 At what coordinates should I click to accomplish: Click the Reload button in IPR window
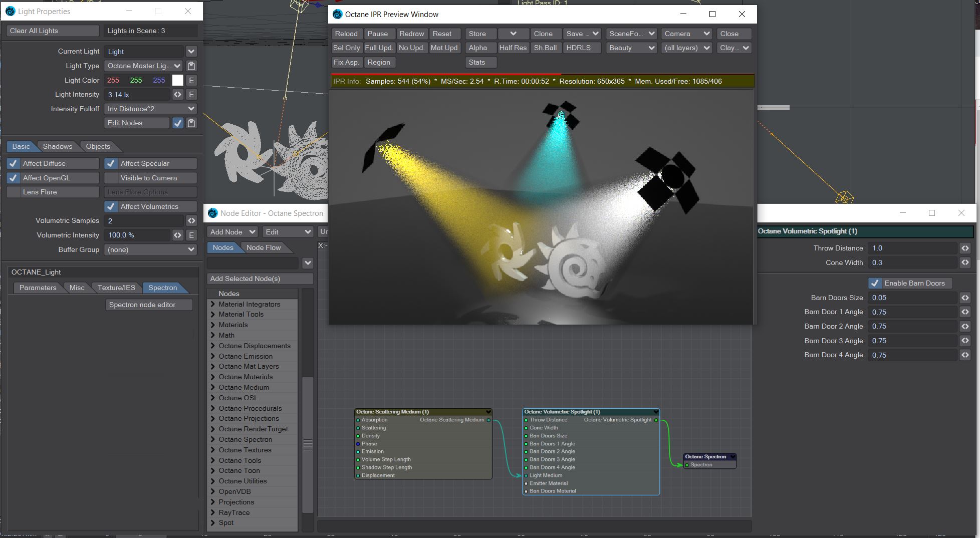point(346,34)
